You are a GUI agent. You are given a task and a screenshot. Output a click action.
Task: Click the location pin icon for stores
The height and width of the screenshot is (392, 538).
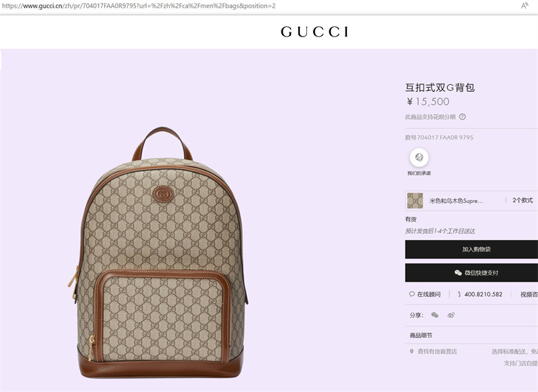411,351
